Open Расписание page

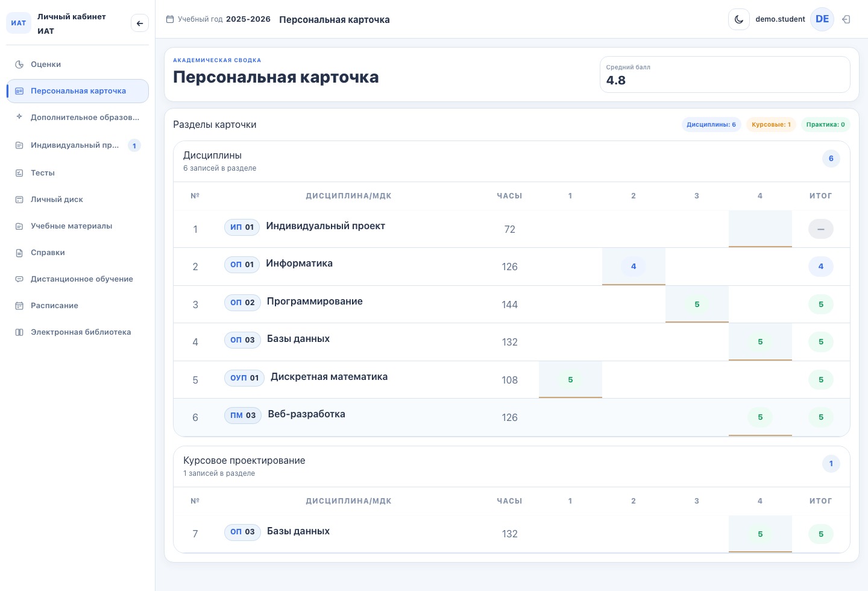[x=77, y=306]
